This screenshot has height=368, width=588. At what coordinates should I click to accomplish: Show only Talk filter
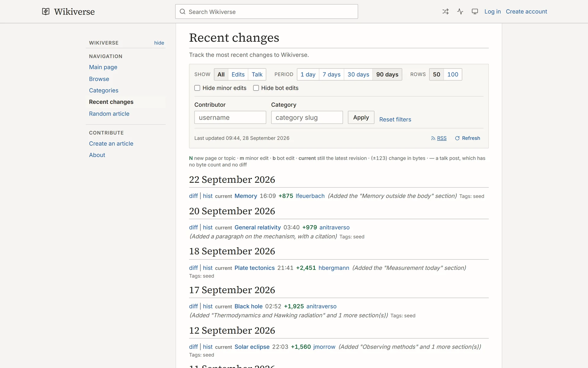pyautogui.click(x=257, y=75)
